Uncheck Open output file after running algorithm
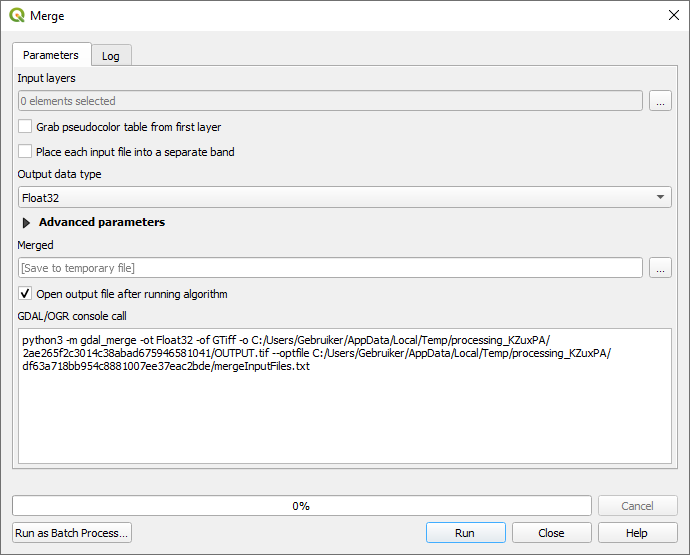The image size is (690, 555). pos(25,294)
